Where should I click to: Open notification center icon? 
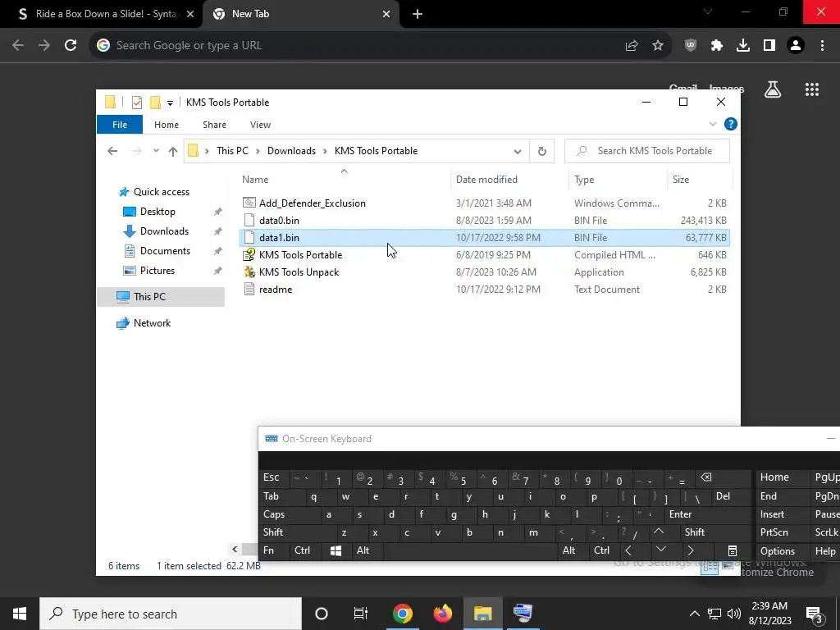(815, 614)
